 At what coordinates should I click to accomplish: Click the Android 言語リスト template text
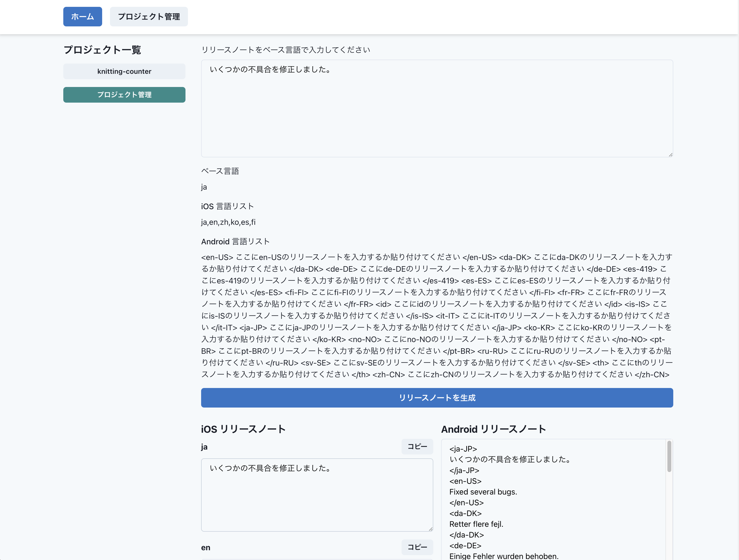[437, 316]
